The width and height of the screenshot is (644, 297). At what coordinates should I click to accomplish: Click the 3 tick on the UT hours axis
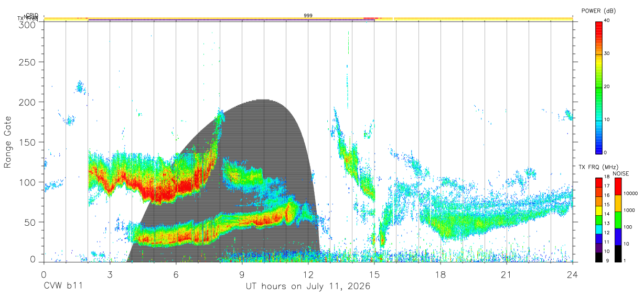pos(110,274)
